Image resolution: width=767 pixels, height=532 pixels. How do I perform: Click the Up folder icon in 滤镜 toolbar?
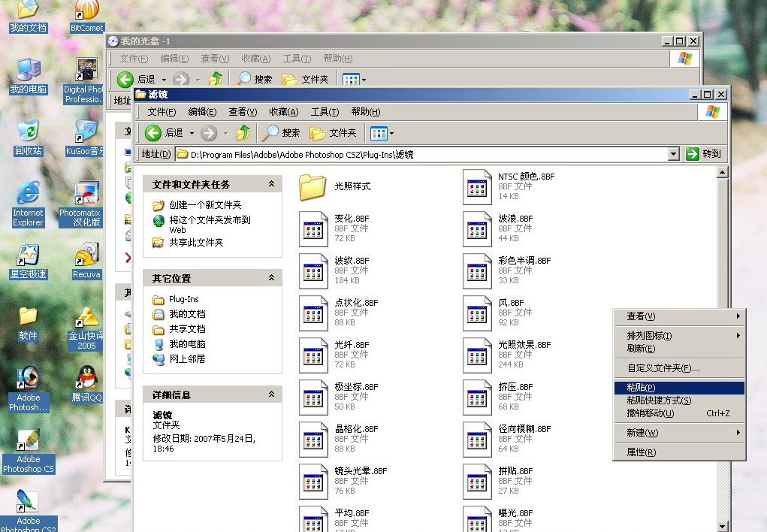243,133
